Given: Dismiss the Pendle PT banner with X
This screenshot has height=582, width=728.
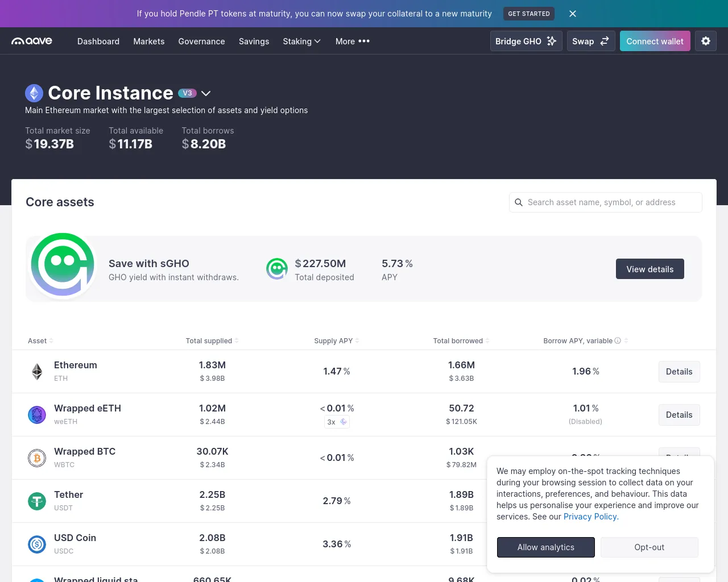Looking at the screenshot, I should pos(573,14).
